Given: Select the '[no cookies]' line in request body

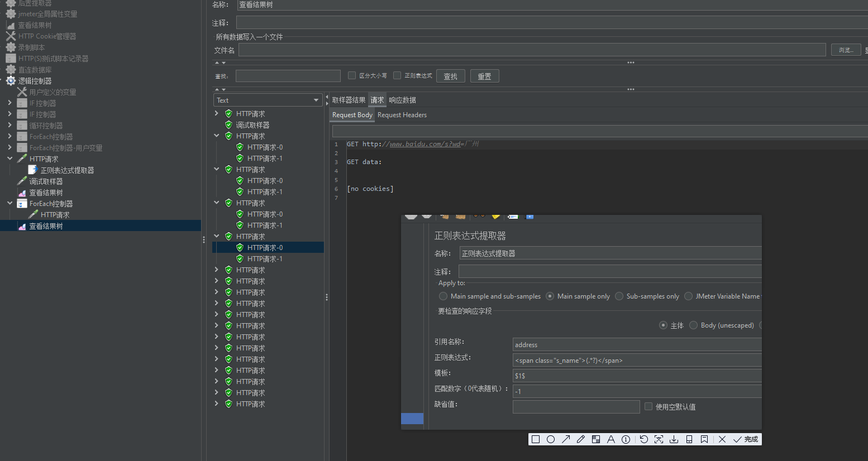Looking at the screenshot, I should [x=370, y=189].
